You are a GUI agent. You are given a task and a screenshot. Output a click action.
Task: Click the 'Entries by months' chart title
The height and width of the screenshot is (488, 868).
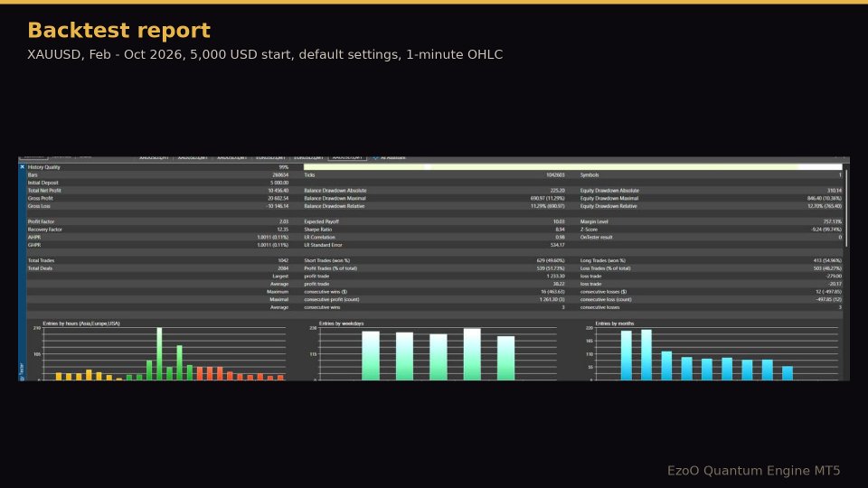(615, 324)
